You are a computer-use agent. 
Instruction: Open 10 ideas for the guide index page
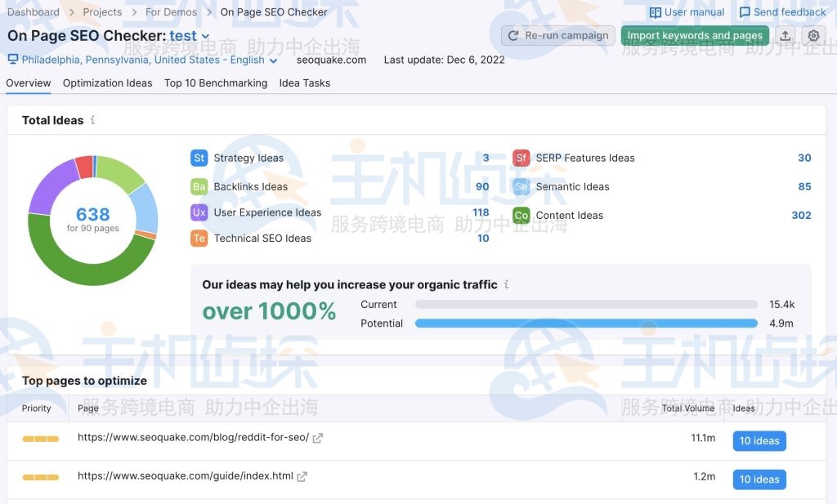tap(759, 479)
